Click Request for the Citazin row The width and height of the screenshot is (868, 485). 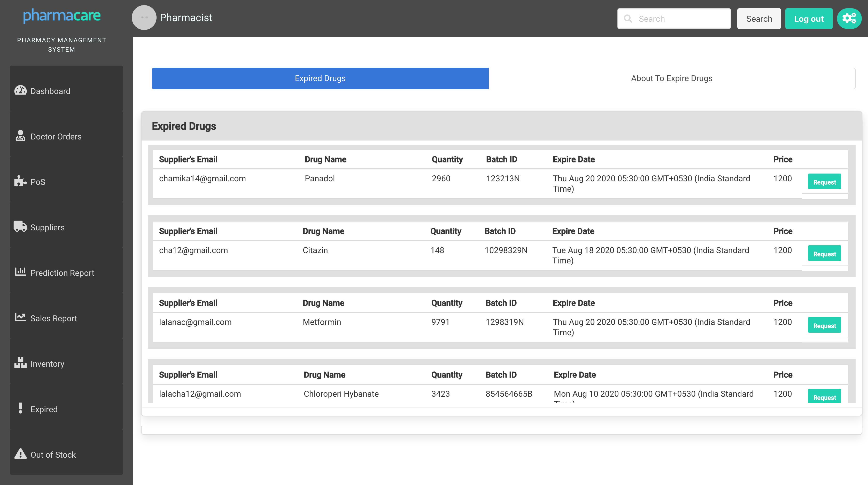tap(824, 254)
